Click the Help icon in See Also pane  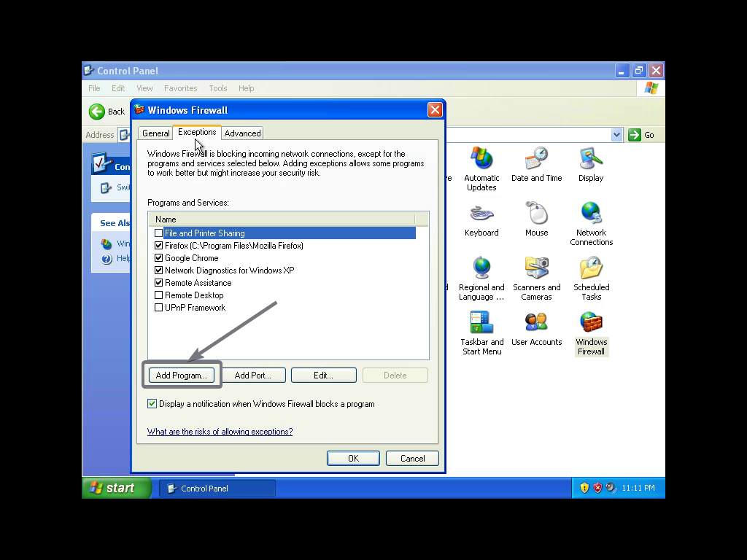click(107, 259)
